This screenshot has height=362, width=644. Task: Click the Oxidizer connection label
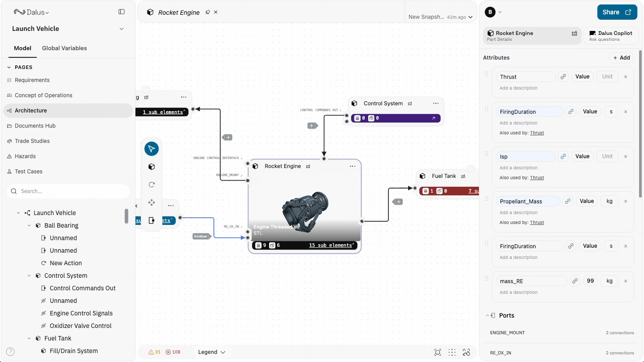coord(201,236)
